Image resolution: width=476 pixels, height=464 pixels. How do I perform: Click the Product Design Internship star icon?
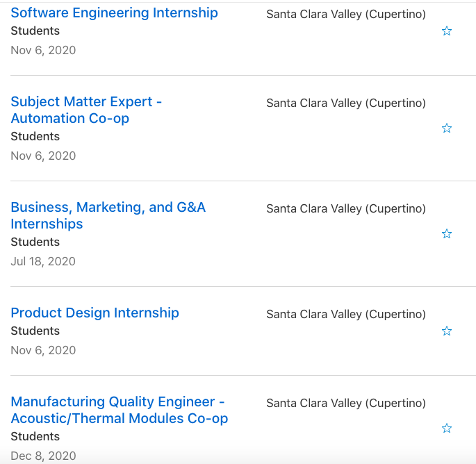(x=447, y=331)
